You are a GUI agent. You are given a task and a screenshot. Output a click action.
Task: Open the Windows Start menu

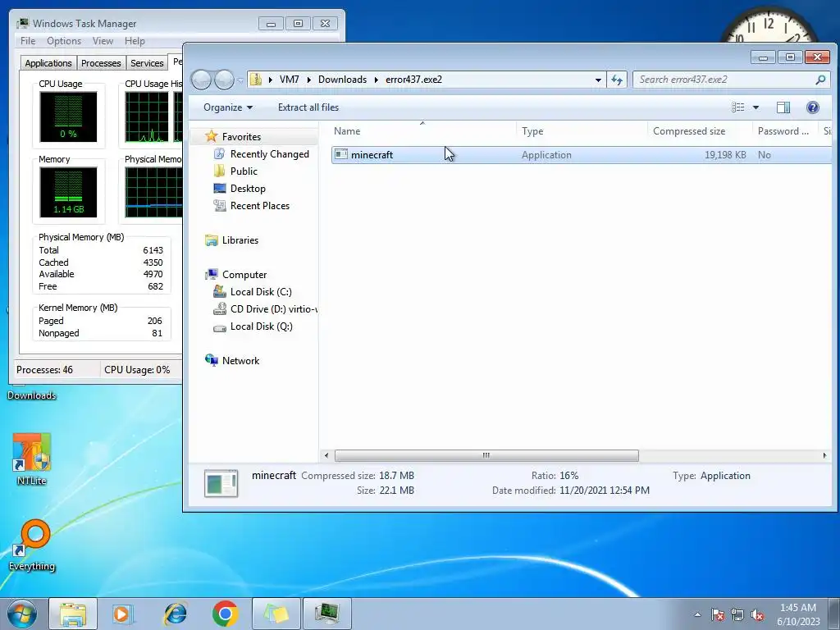pos(22,614)
